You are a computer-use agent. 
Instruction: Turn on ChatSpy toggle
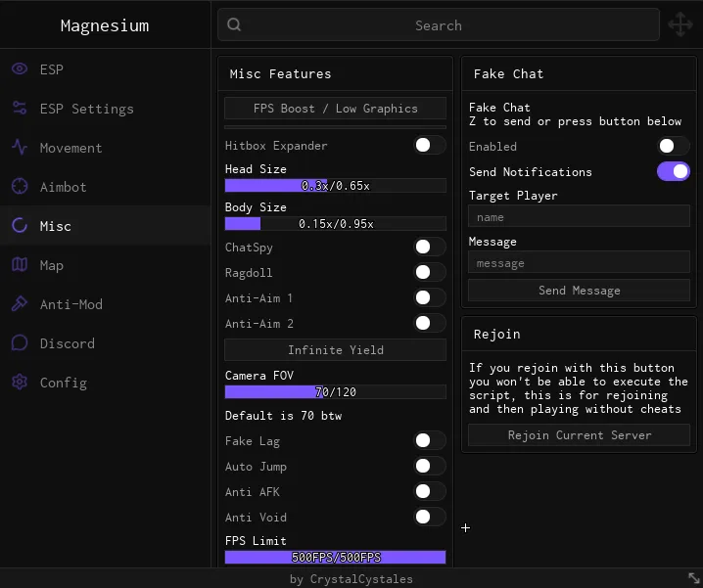click(x=430, y=247)
